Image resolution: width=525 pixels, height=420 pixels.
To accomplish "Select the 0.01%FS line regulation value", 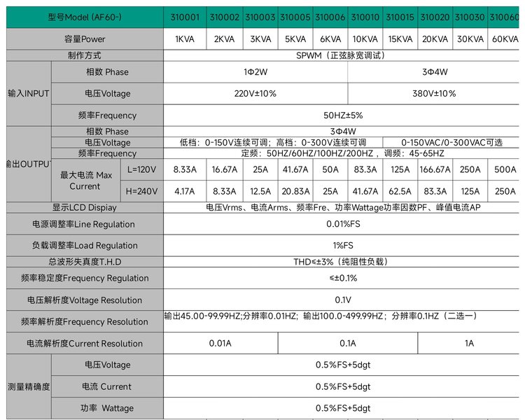I will point(343,224).
